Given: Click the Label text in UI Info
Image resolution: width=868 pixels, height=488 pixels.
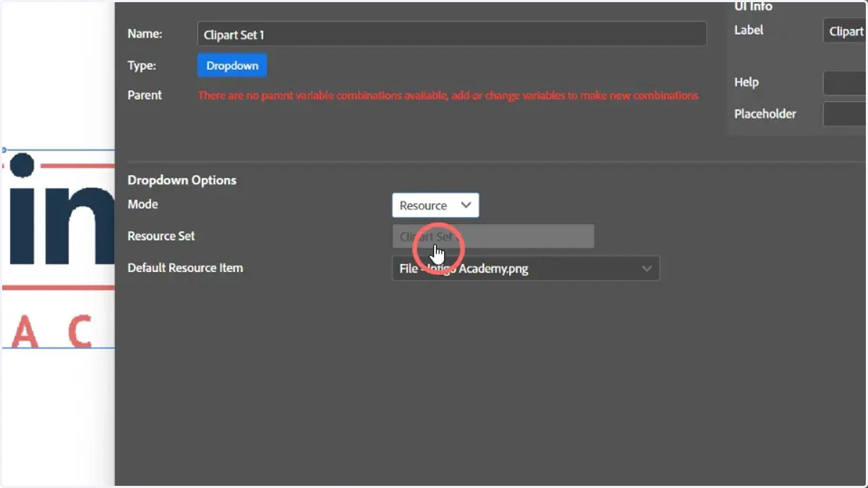Looking at the screenshot, I should click(749, 30).
